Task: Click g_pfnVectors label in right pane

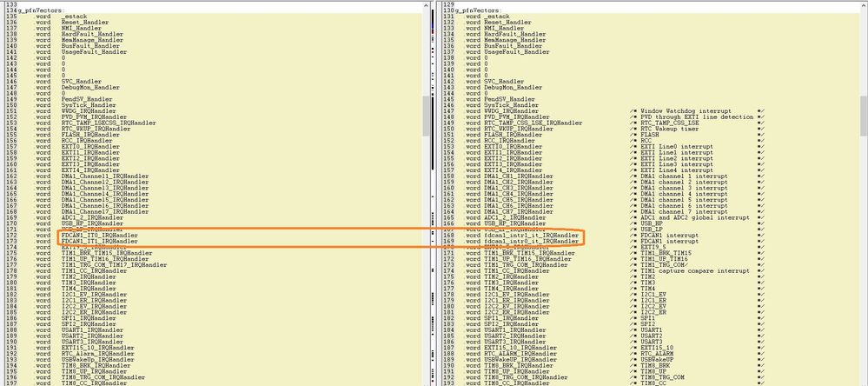Action: click(x=477, y=10)
